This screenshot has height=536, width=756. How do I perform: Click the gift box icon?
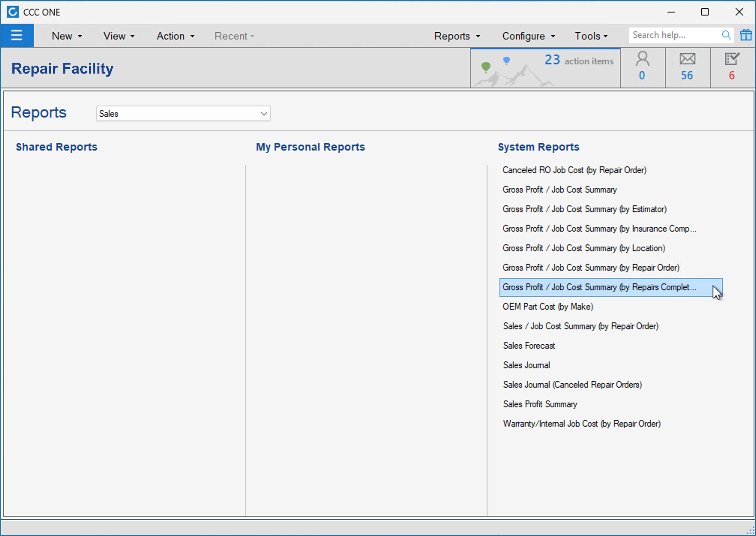(x=745, y=35)
